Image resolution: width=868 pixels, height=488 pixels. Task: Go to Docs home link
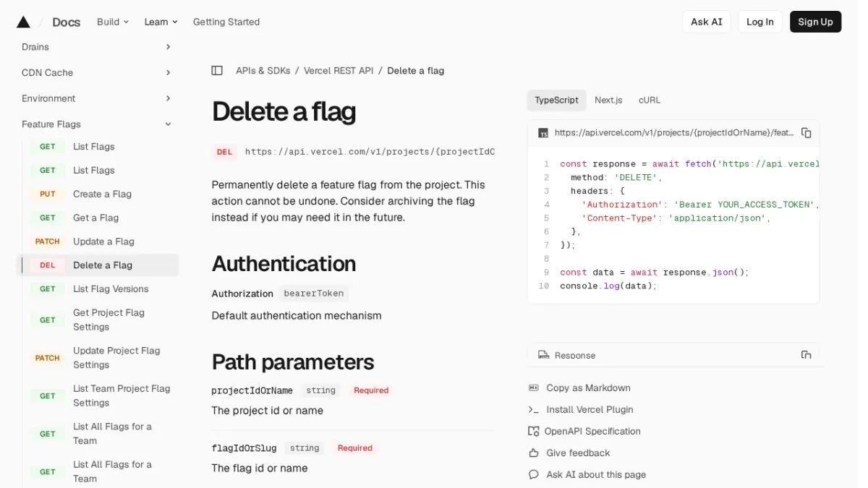coord(67,22)
